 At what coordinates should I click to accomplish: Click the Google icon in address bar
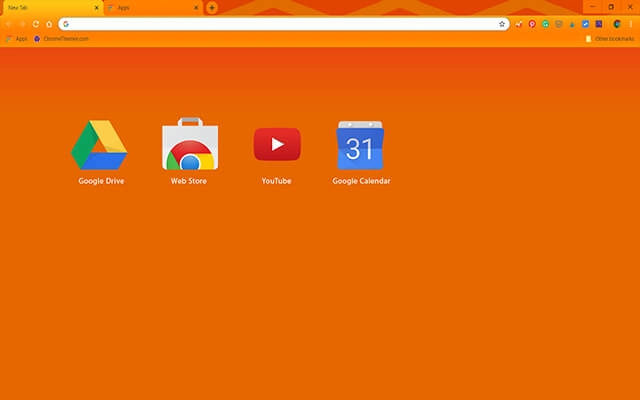[66, 24]
